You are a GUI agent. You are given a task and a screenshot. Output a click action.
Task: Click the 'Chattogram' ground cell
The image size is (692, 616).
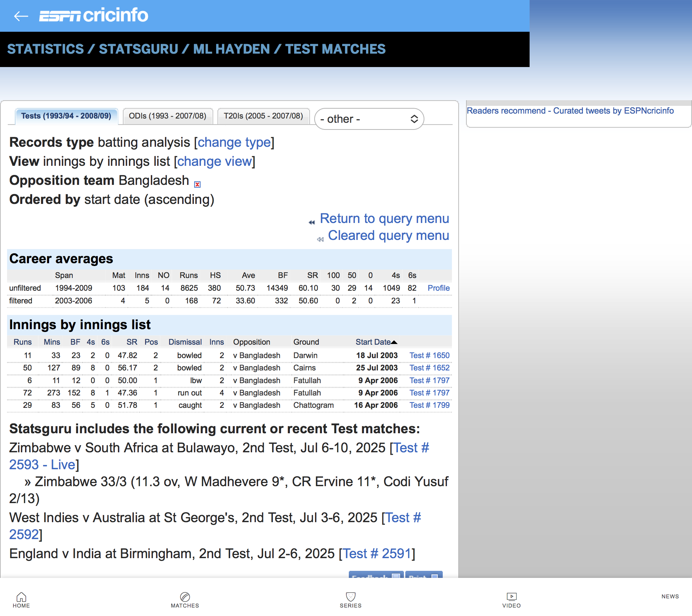314,405
